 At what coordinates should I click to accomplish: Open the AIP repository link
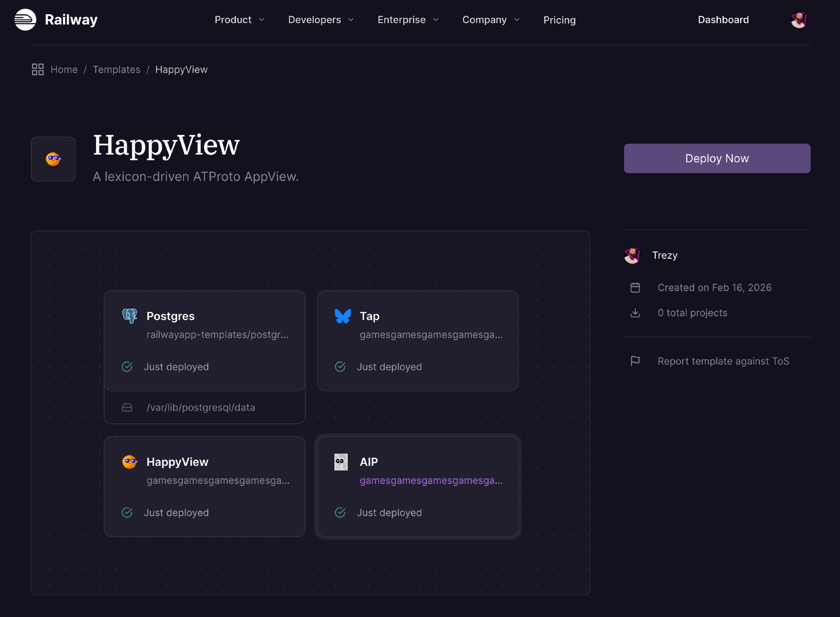(431, 480)
